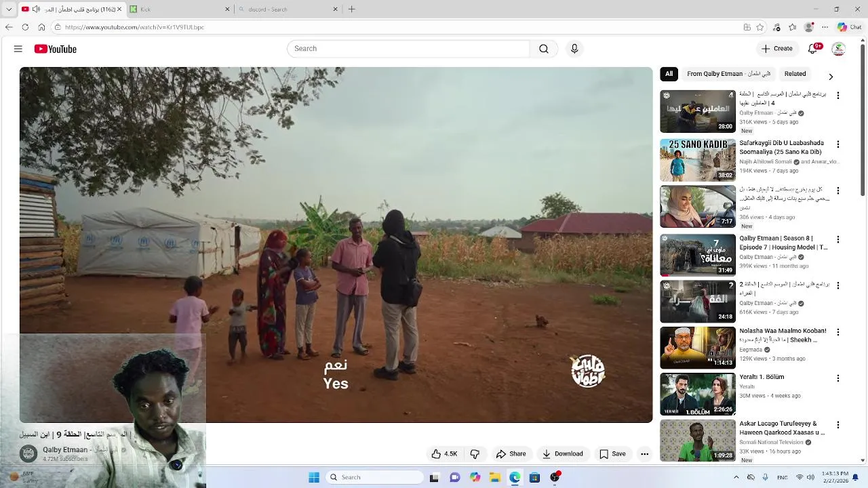Select the Related chip

pyautogui.click(x=795, y=74)
